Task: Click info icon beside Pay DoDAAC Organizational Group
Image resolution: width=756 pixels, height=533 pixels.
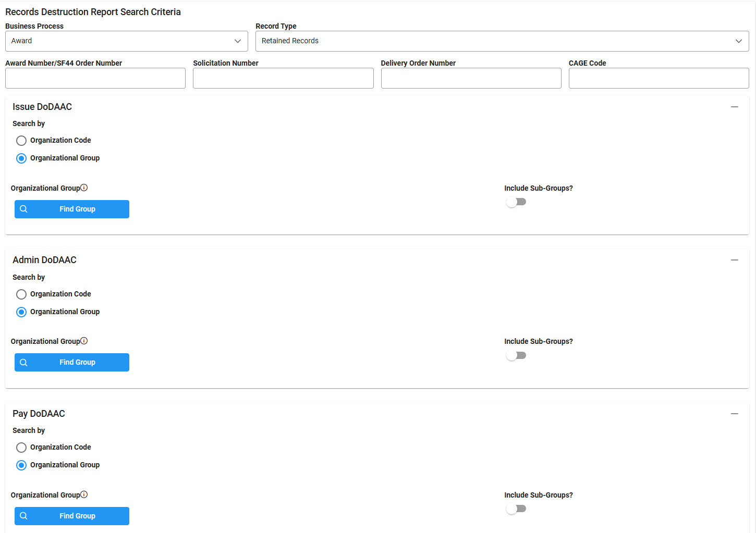Action: pos(84,494)
